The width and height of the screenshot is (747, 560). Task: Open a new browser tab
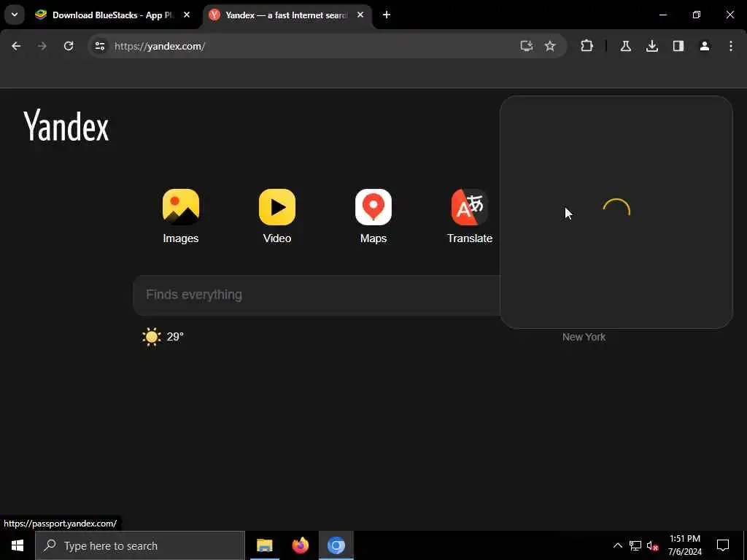coord(387,15)
